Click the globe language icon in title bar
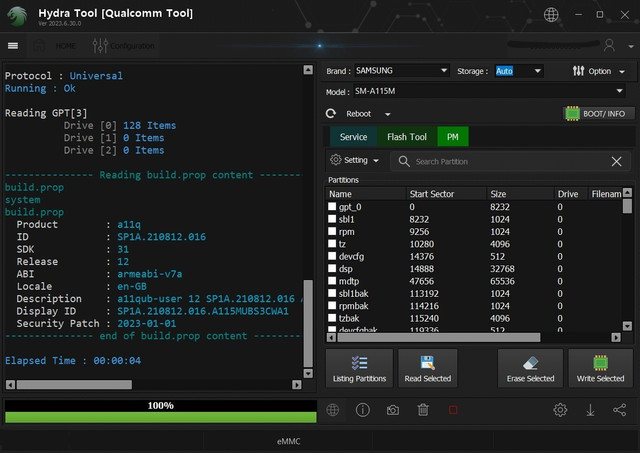The width and height of the screenshot is (640, 453). [x=551, y=15]
